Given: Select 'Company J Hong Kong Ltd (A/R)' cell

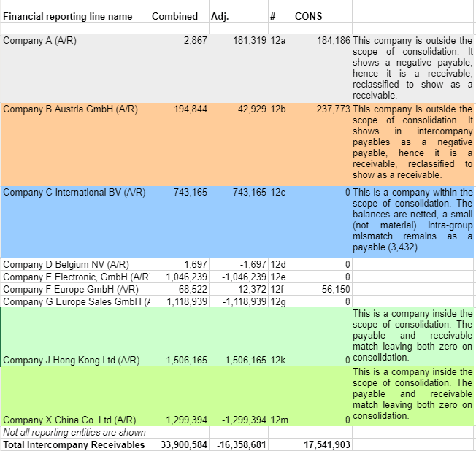Looking at the screenshot, I should pos(72,360).
